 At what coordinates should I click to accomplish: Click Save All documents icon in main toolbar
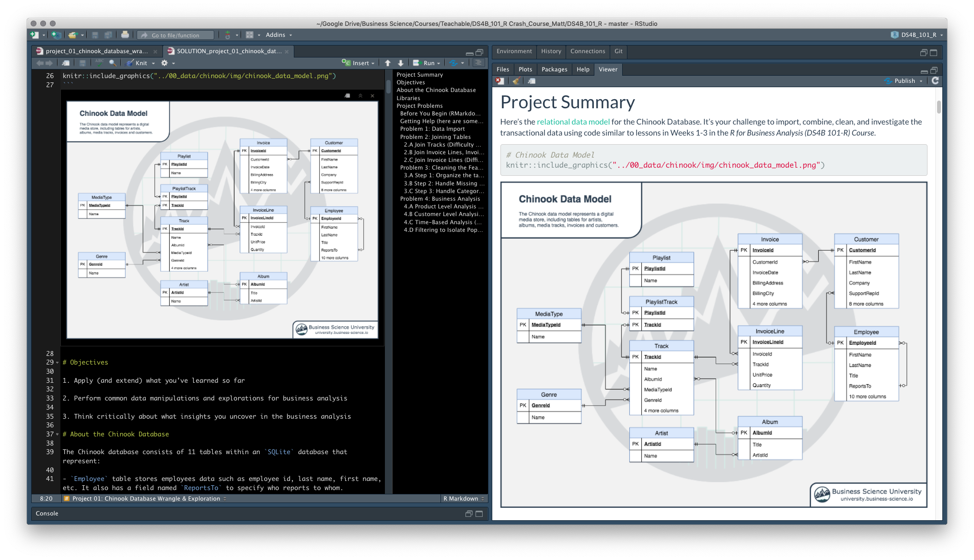(x=108, y=35)
